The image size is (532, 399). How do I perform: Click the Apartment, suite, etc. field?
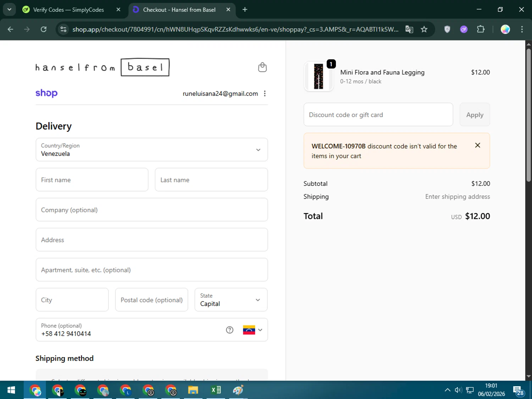152,270
